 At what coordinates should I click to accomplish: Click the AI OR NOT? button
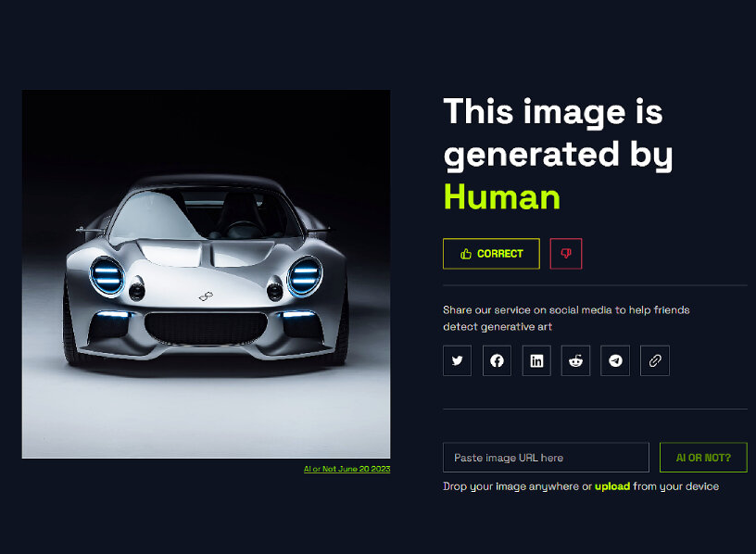(703, 458)
